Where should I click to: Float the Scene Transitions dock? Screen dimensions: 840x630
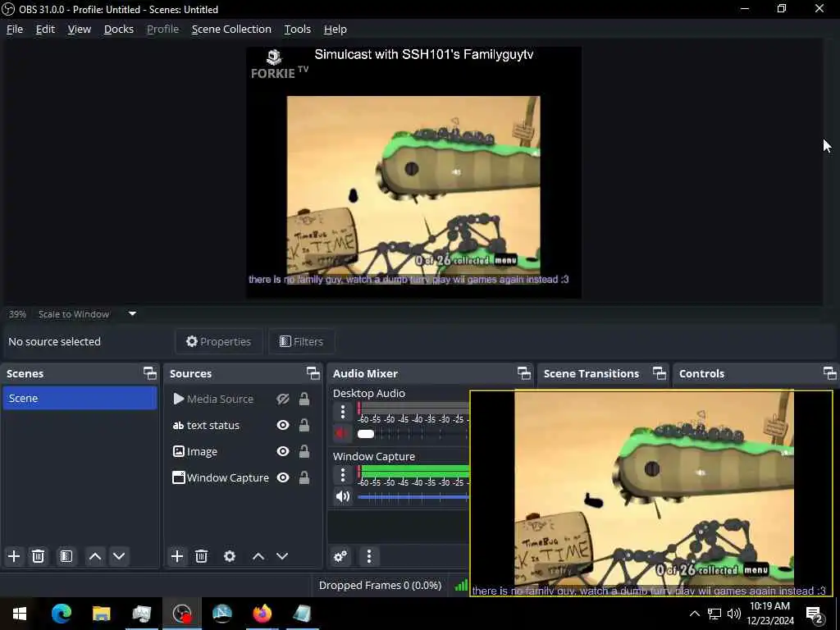point(659,373)
